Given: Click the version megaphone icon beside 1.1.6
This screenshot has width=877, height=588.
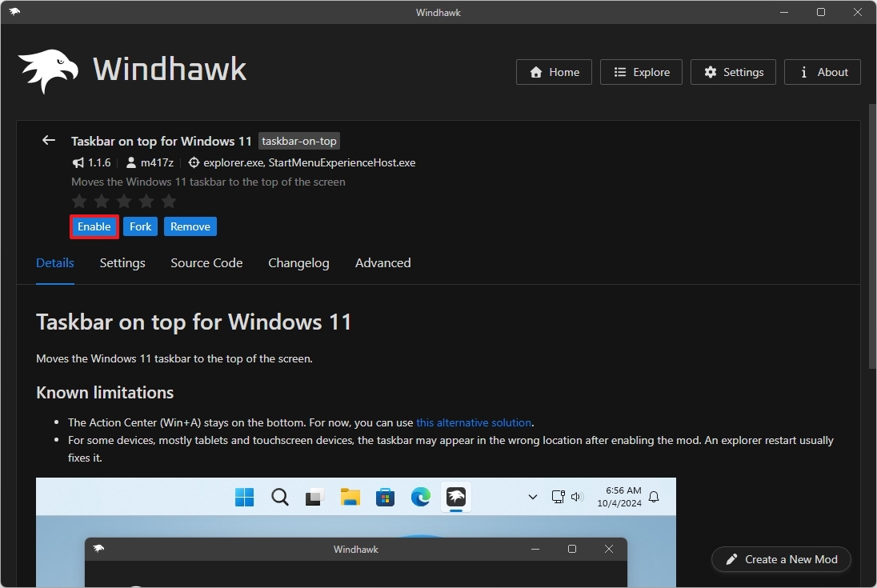Looking at the screenshot, I should [78, 162].
